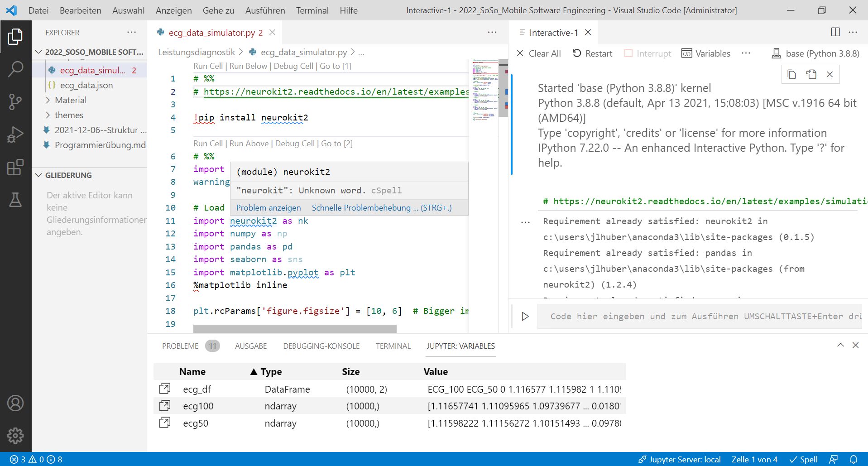This screenshot has width=868, height=466.
Task: Expand the collapsed output ellipsis
Action: [x=525, y=222]
